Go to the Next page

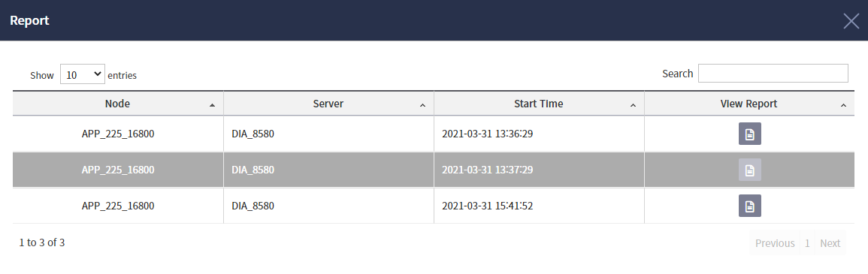pos(830,243)
